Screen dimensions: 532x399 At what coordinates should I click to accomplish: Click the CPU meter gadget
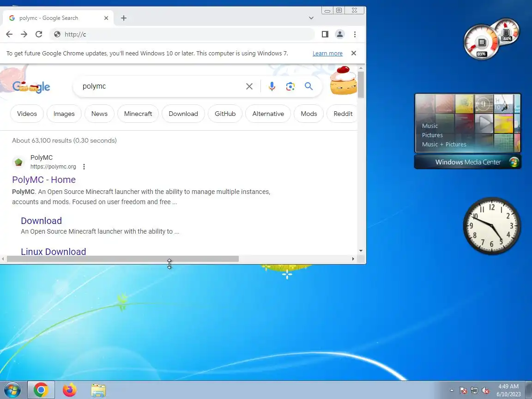pyautogui.click(x=481, y=43)
